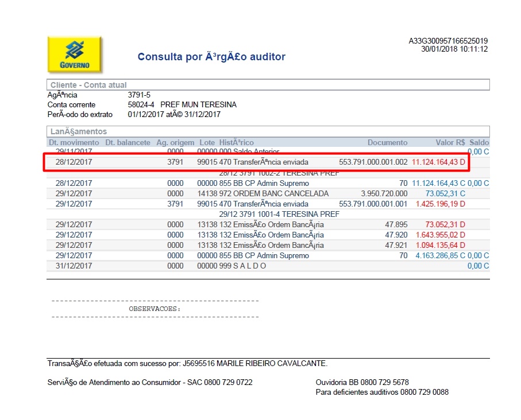Select the debit value 1.643.955,02 D

click(440, 235)
